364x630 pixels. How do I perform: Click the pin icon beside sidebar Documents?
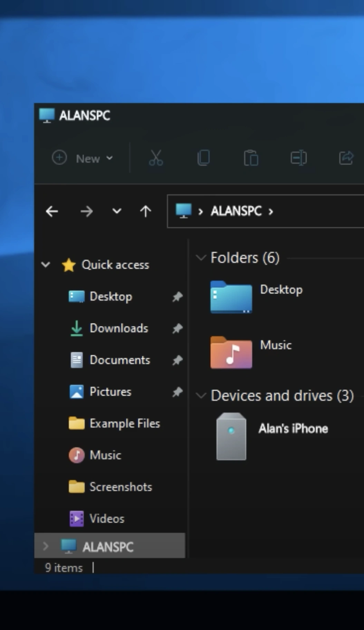click(177, 360)
